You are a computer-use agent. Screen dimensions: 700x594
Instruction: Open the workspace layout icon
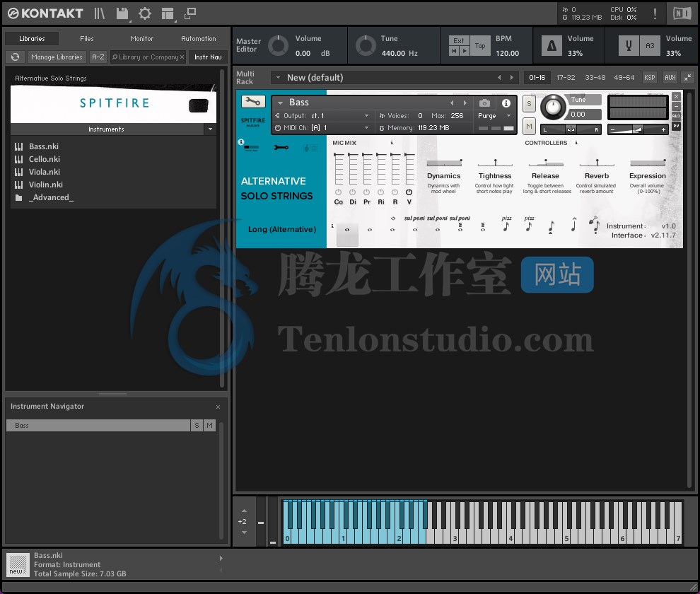168,14
